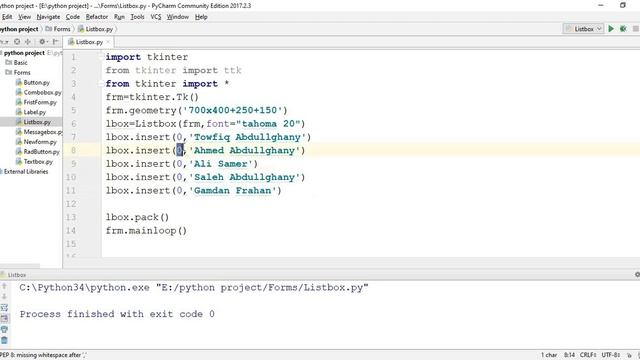Select the python project root node
Image resolution: width=640 pixels, height=360 pixels.
coord(24,53)
